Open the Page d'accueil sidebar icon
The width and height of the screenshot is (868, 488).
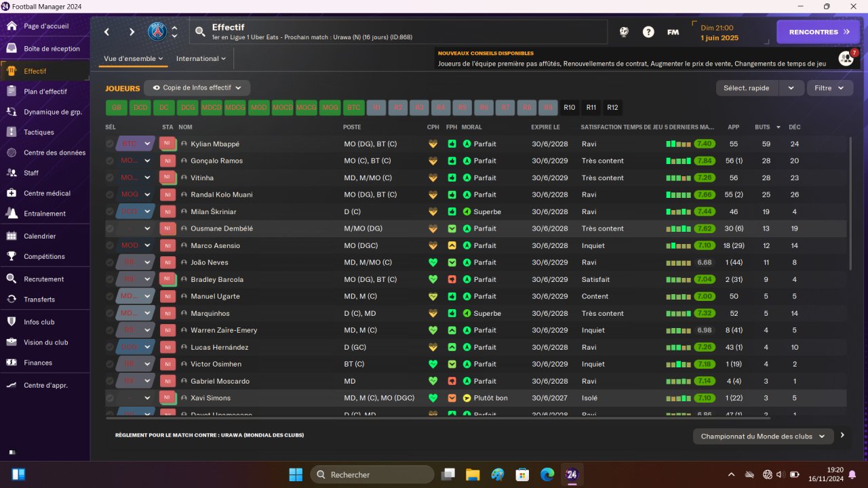pos(12,26)
